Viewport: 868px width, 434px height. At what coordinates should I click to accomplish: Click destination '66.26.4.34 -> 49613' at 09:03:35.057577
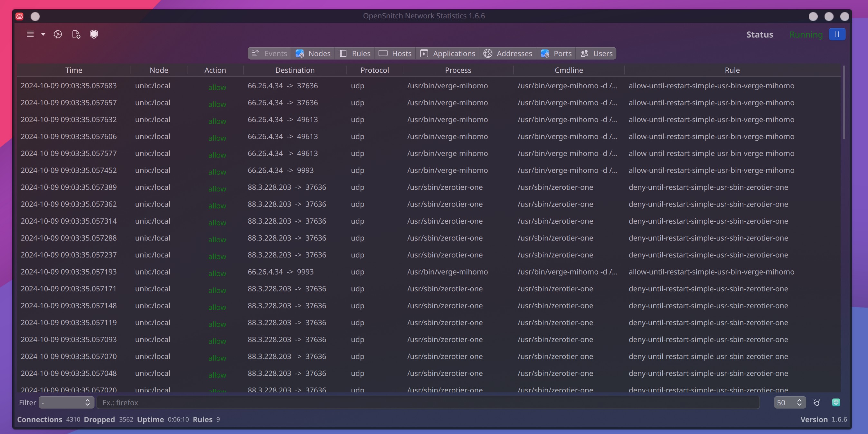click(283, 153)
